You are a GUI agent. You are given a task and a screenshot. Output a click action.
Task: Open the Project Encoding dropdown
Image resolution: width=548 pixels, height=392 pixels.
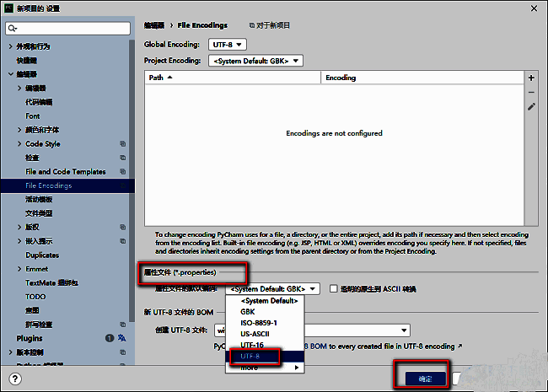tap(255, 61)
